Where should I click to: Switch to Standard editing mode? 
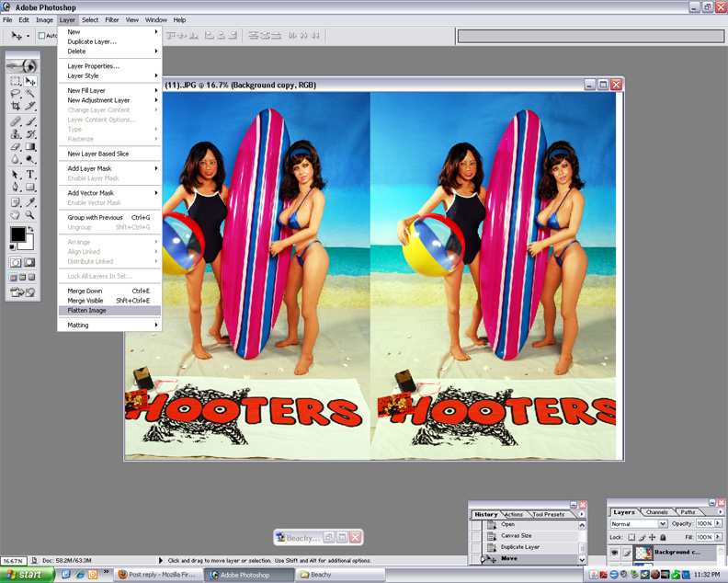point(16,262)
